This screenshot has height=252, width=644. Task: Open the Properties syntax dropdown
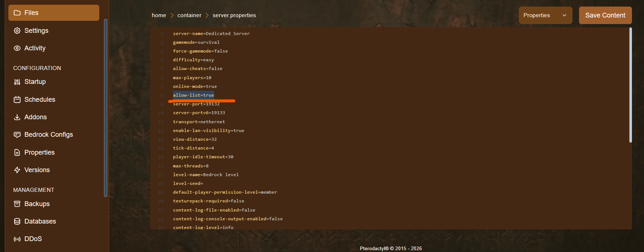point(545,15)
